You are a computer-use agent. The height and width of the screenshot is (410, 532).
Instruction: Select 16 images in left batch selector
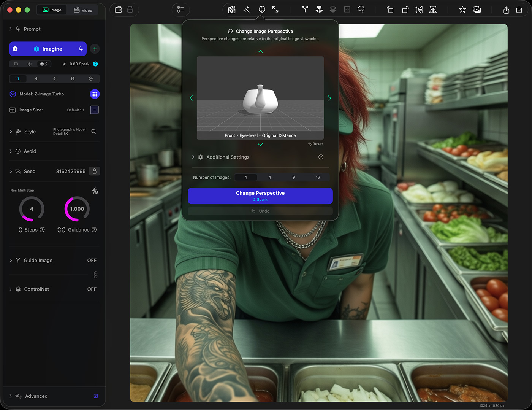click(x=73, y=79)
